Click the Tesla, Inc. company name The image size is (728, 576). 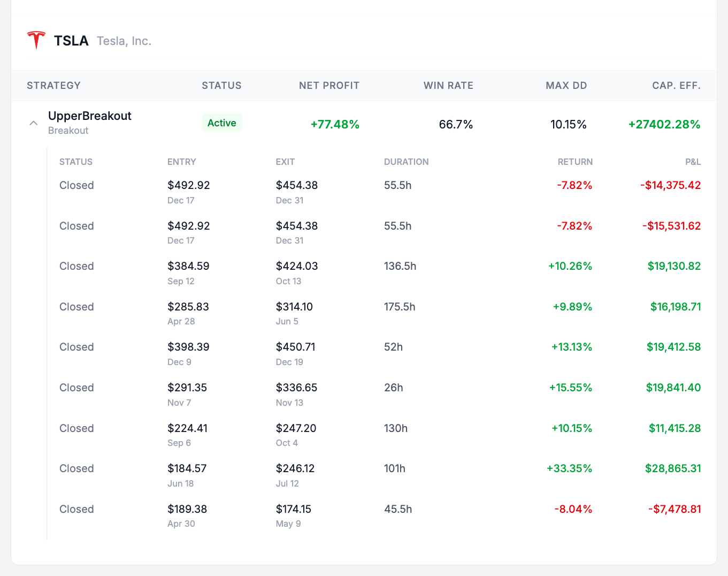pyautogui.click(x=124, y=41)
